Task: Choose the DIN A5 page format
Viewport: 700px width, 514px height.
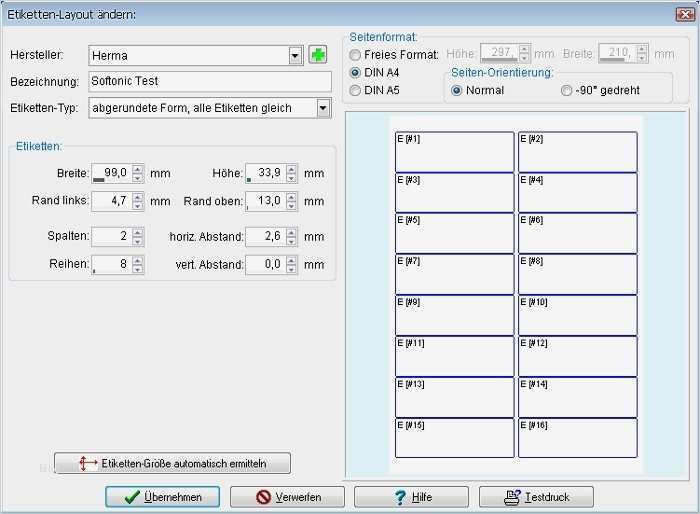Action: click(x=355, y=90)
